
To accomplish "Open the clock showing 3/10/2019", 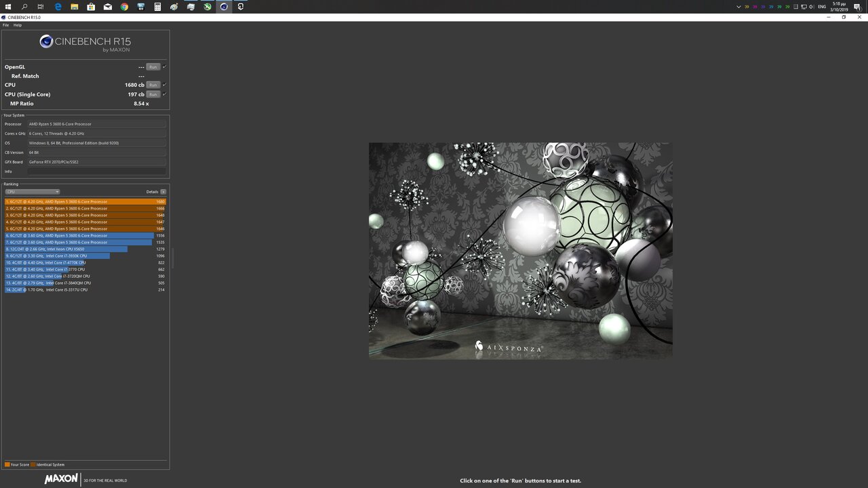I will 839,7.
